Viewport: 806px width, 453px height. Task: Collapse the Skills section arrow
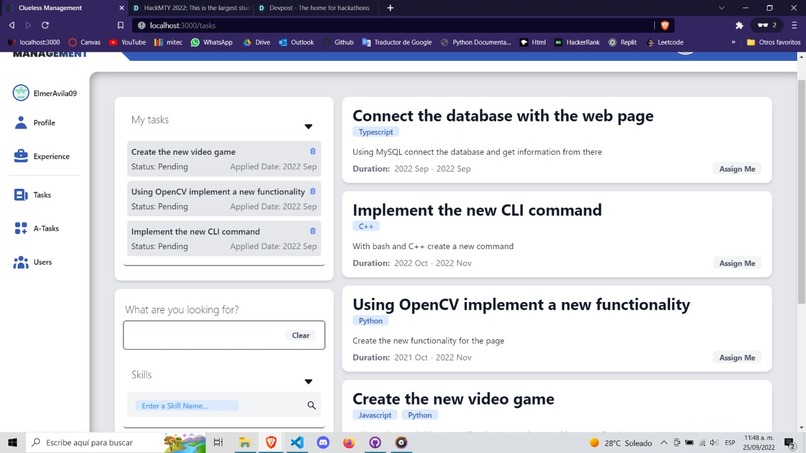pos(308,382)
